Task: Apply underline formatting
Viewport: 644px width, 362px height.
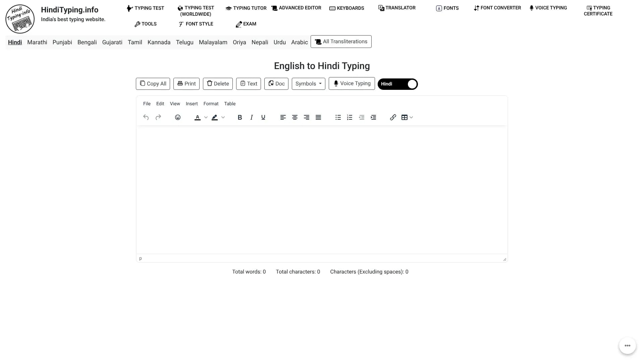Action: click(263, 117)
